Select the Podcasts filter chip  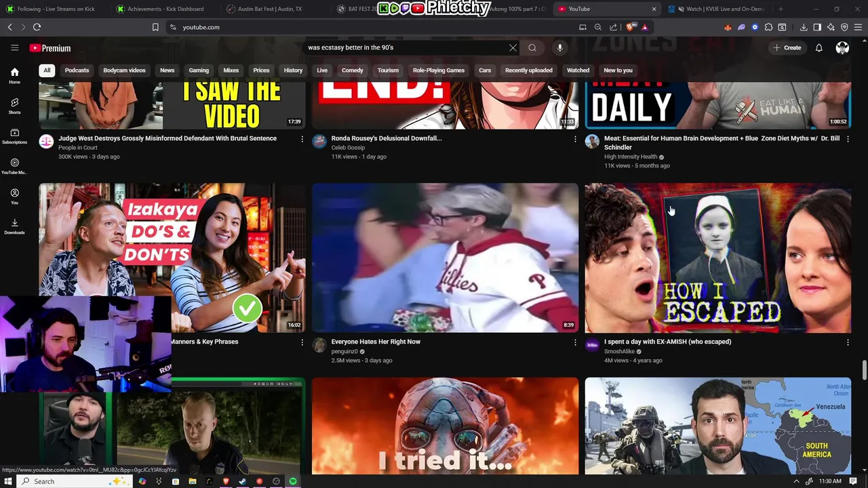coord(77,70)
